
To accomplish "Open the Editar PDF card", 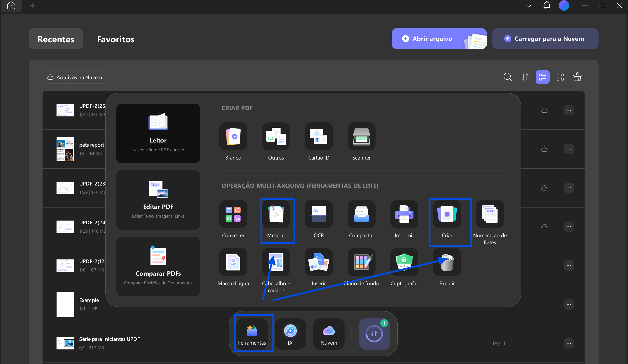I will pyautogui.click(x=158, y=200).
